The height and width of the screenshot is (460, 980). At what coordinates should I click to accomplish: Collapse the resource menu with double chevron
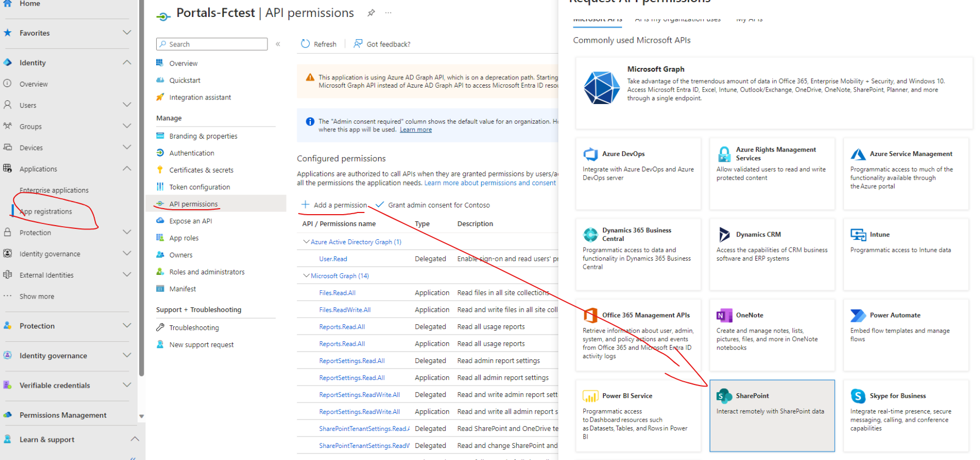278,44
